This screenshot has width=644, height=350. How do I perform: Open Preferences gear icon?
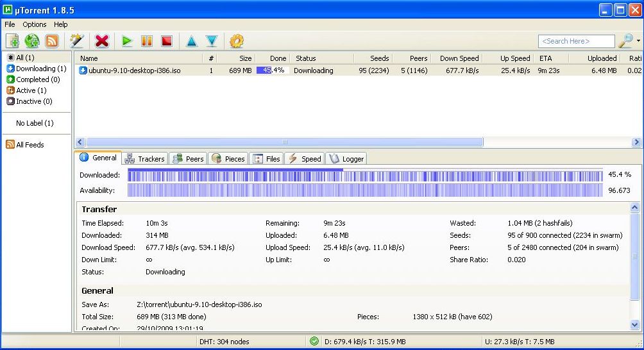pos(236,41)
